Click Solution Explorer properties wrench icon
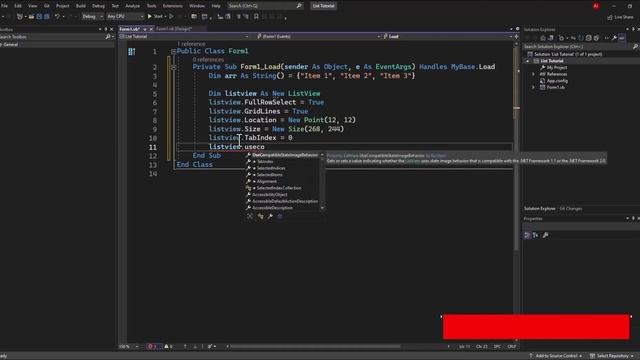The image size is (640, 360). (614, 38)
